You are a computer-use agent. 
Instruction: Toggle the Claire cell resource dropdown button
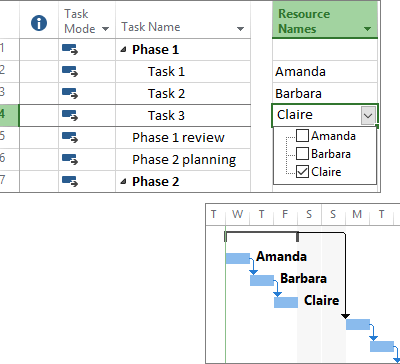[x=368, y=116]
